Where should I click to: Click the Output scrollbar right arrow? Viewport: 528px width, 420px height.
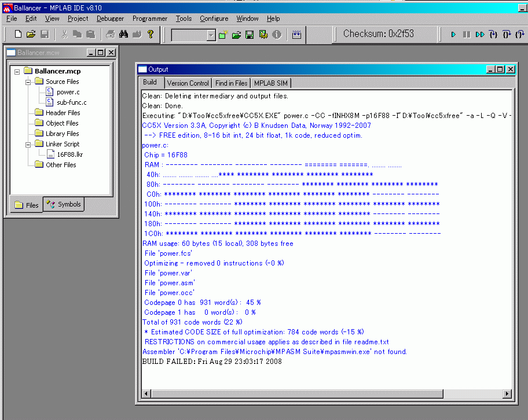coord(507,394)
